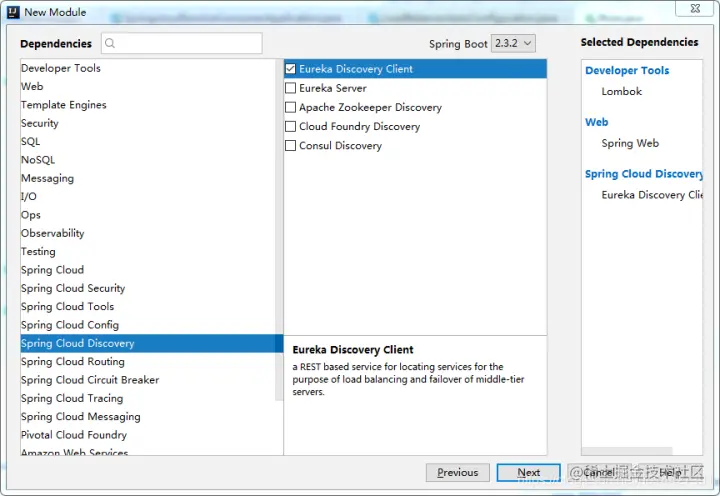Click the IntelliJ icon in title bar
Image resolution: width=720 pixels, height=496 pixels.
point(13,12)
